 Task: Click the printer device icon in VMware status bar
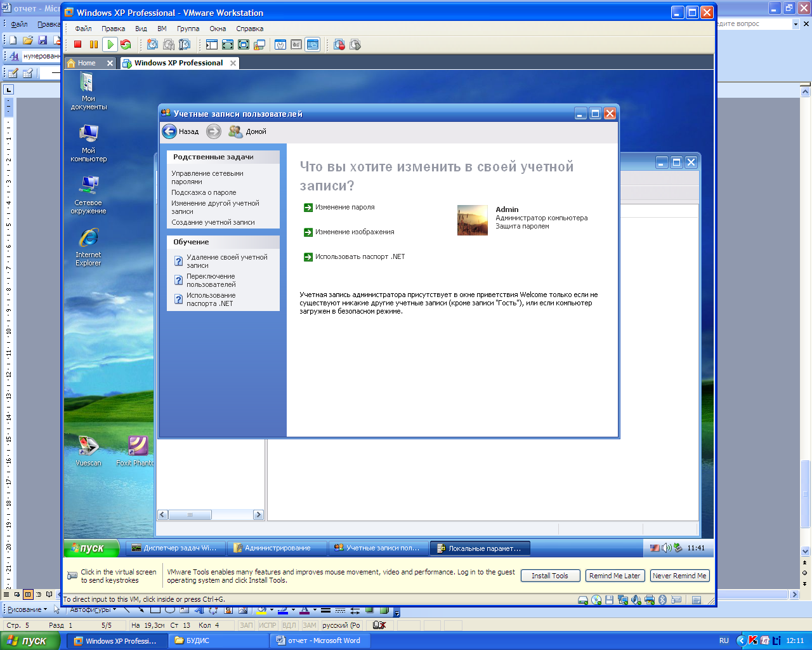click(x=650, y=600)
